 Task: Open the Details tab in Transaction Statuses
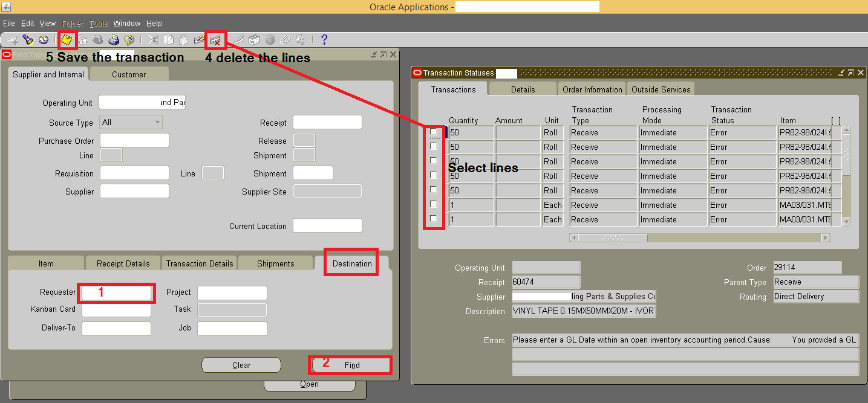pos(523,89)
